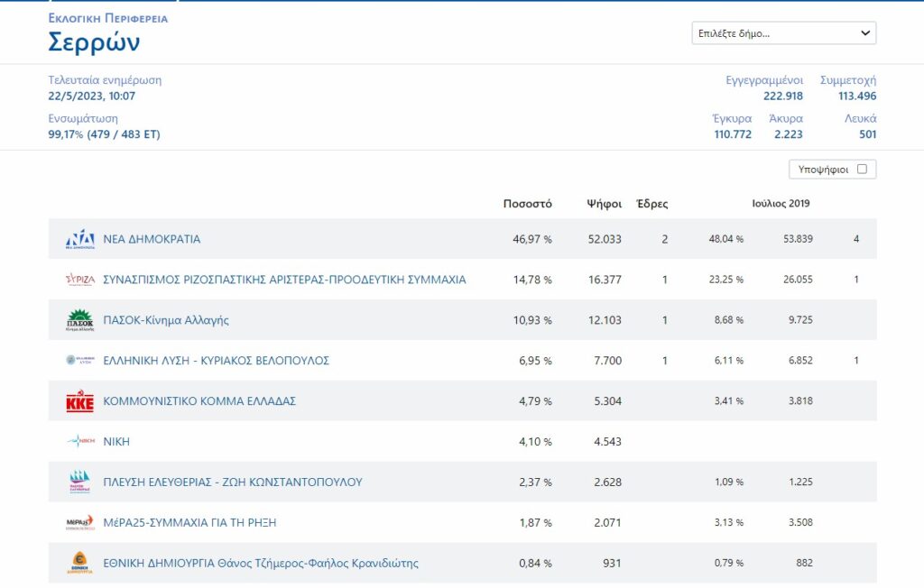
Task: Click the Ψήφοι column header
Action: click(604, 204)
